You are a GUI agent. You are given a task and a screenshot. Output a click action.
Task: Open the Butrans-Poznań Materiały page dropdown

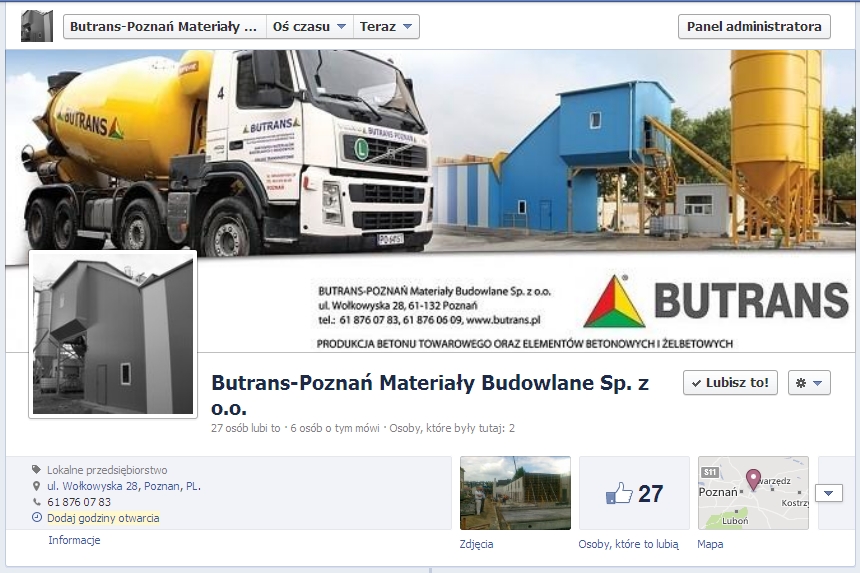coord(165,26)
